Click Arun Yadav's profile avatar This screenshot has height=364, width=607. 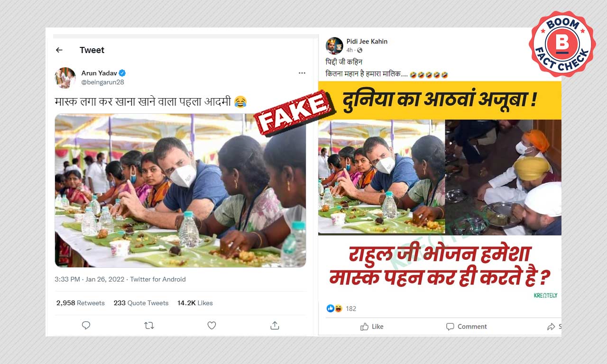pyautogui.click(x=65, y=78)
